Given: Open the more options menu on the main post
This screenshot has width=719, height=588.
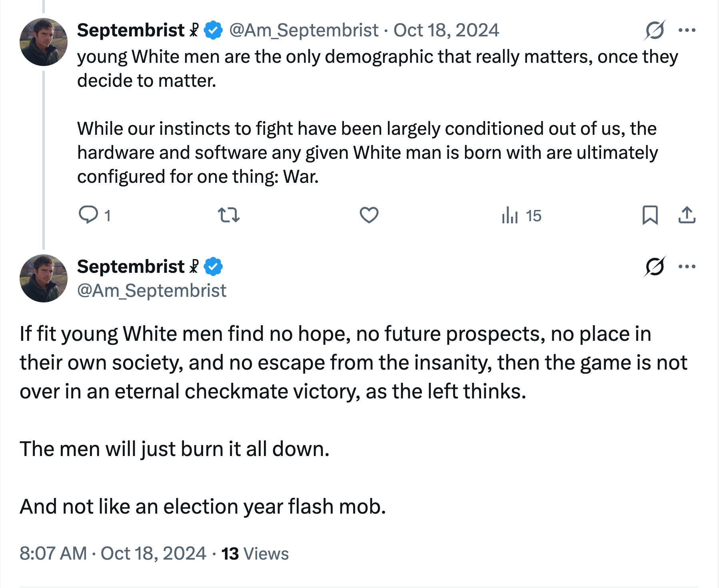Looking at the screenshot, I should 687,266.
